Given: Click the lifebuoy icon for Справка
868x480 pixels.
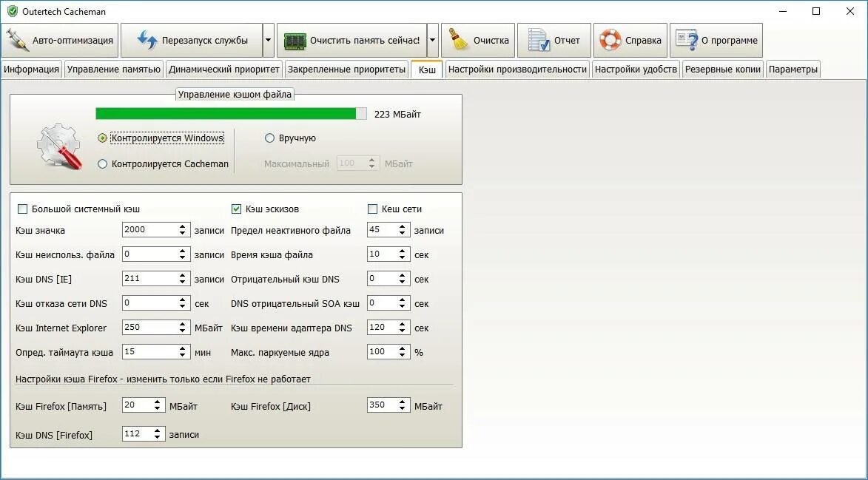Looking at the screenshot, I should point(610,41).
